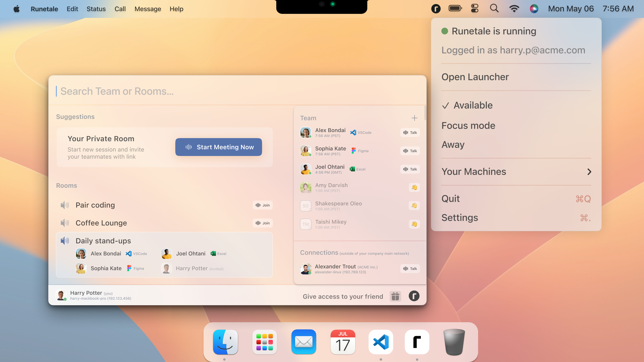
Task: Talk to Alex Bondai
Action: 410,133
